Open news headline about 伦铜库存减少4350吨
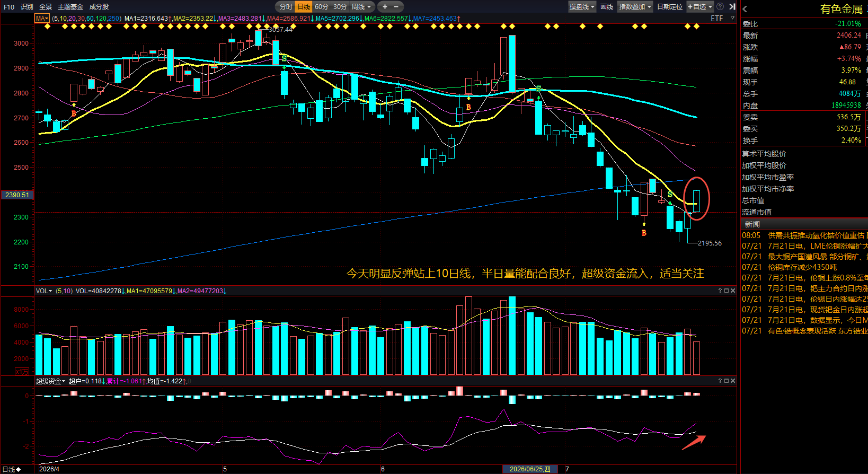The image size is (868, 474). click(x=802, y=267)
